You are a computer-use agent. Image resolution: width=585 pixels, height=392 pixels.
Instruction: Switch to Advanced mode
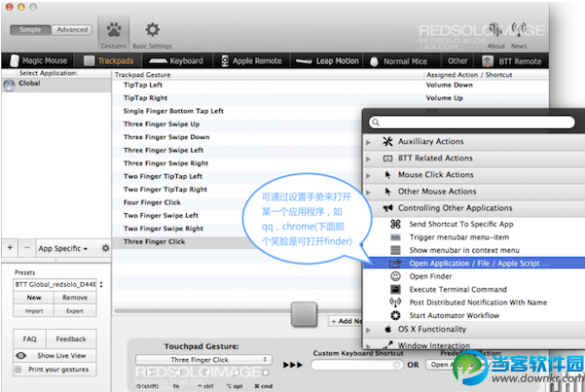(x=72, y=30)
